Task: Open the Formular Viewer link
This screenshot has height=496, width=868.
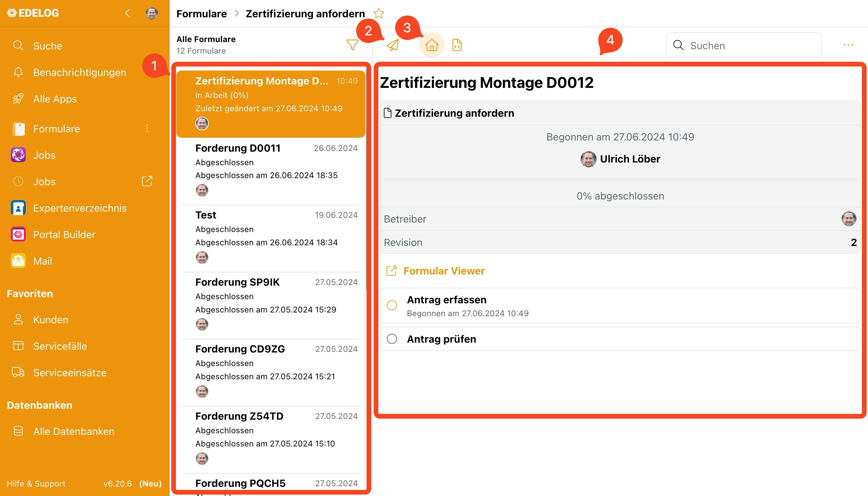Action: click(435, 271)
